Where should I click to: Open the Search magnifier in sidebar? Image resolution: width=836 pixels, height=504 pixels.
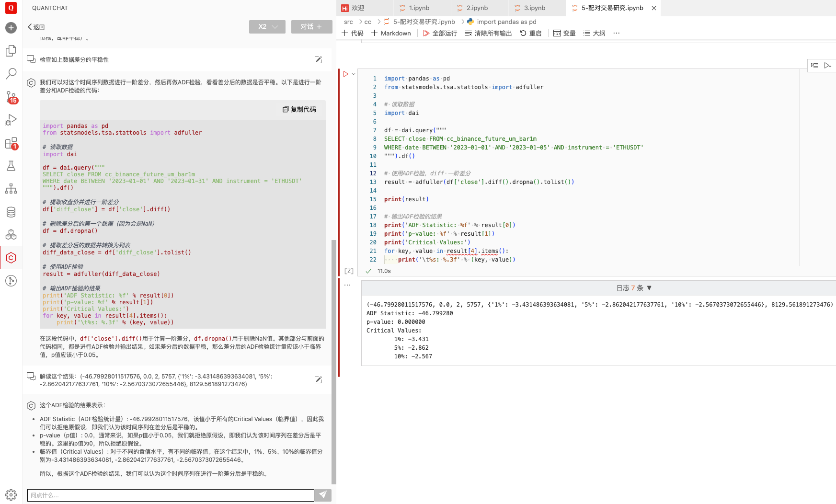pyautogui.click(x=11, y=73)
